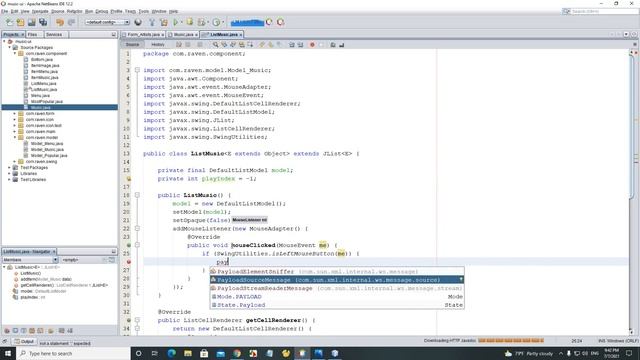Click the Windows Start button
The height and width of the screenshot is (360, 640).
click(x=8, y=353)
